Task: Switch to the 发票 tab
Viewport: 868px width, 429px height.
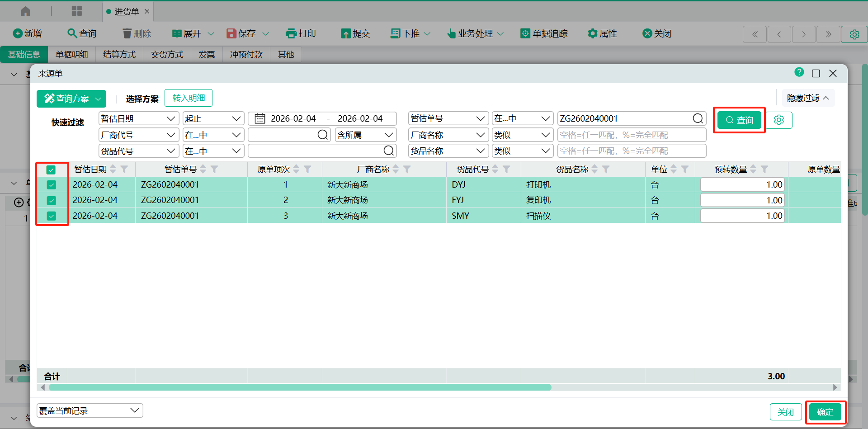Action: [x=207, y=55]
